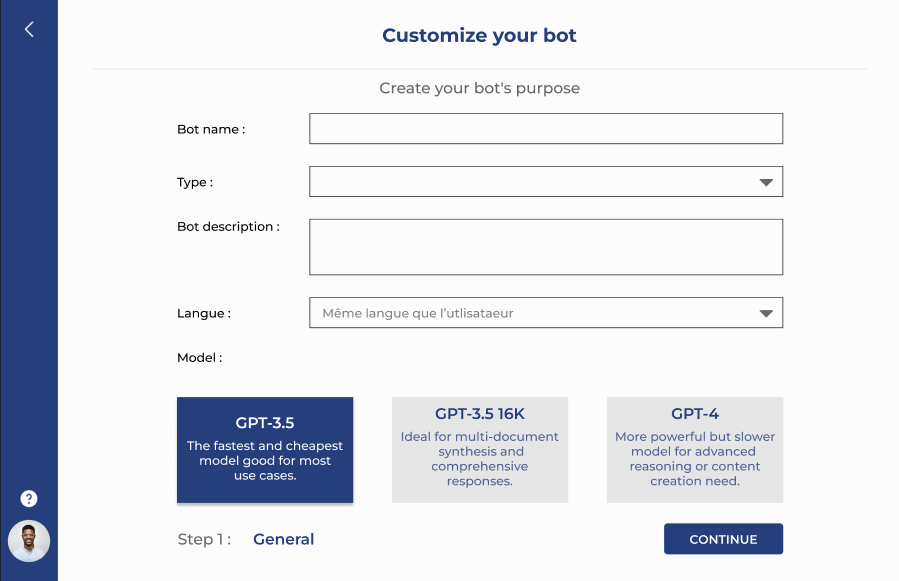This screenshot has height=581, width=899.
Task: Click the Type field's dropdown arrow
Action: tap(766, 182)
